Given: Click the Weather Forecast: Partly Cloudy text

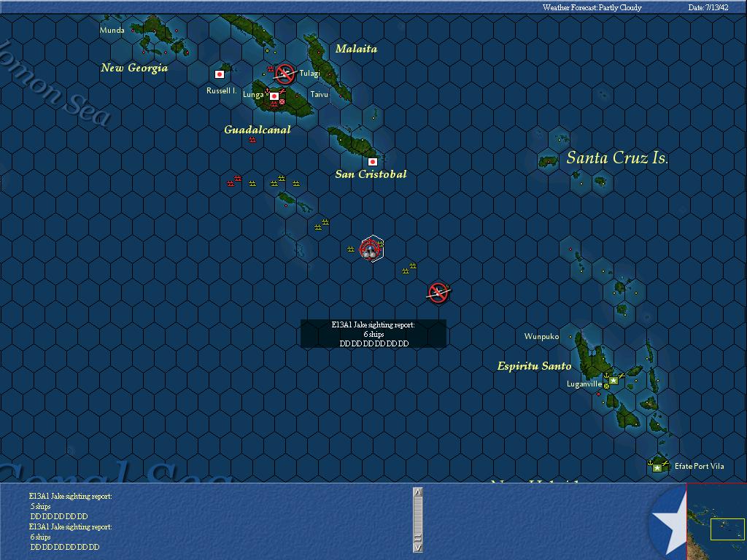Looking at the screenshot, I should click(592, 7).
